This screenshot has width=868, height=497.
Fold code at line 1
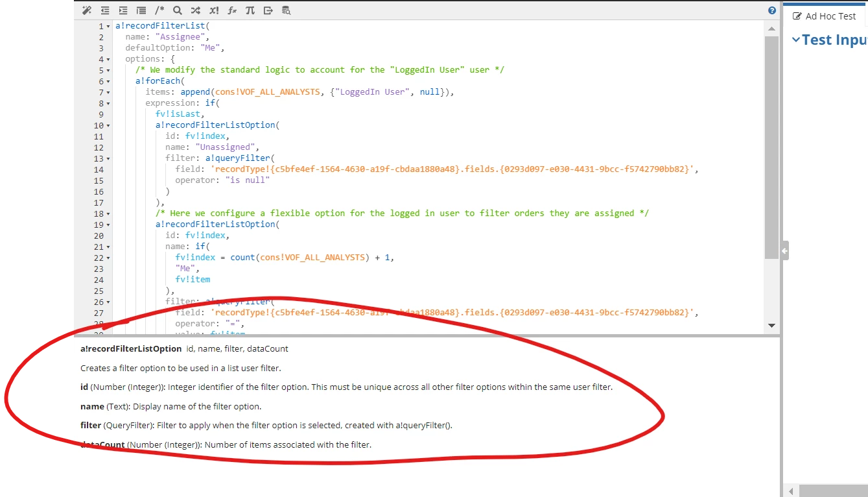(108, 27)
